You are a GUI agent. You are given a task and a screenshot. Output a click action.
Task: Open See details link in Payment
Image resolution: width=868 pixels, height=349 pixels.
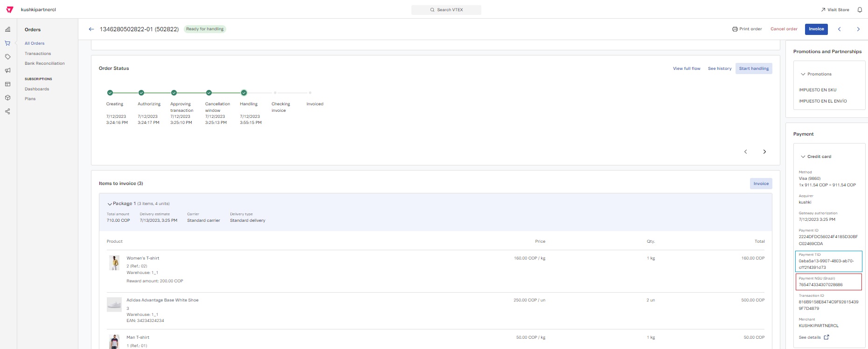point(810,337)
